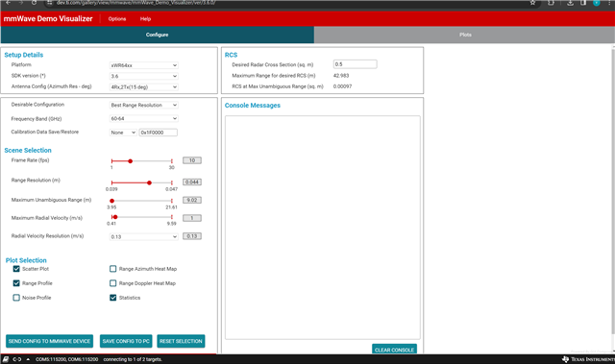Click the RCS panel heading
The image size is (615, 364).
(x=231, y=55)
